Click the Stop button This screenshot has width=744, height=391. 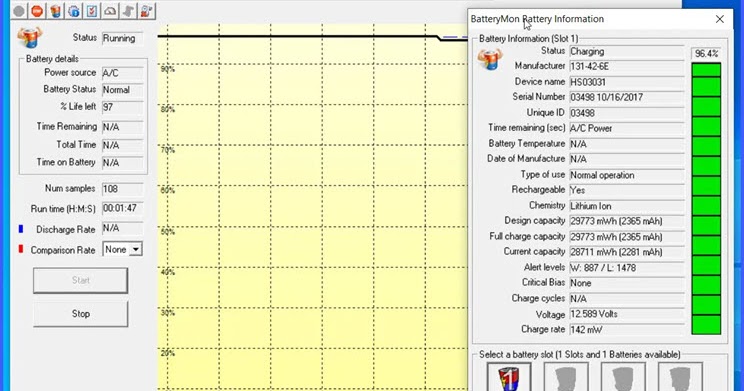pyautogui.click(x=80, y=314)
